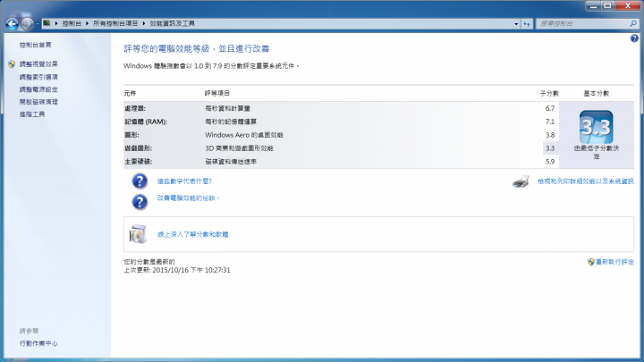Select 效能資訊及工具 breadcrumb item
This screenshot has width=644, height=362.
click(x=172, y=23)
